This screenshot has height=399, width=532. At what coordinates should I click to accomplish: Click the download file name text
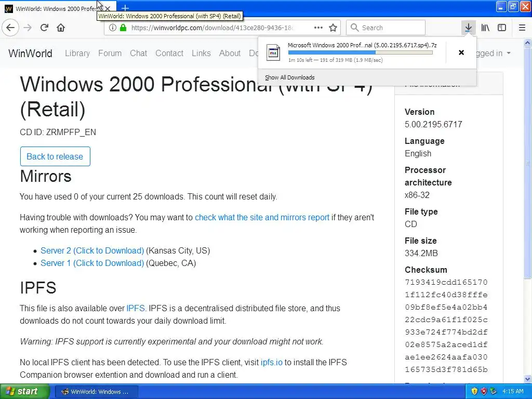coord(362,45)
